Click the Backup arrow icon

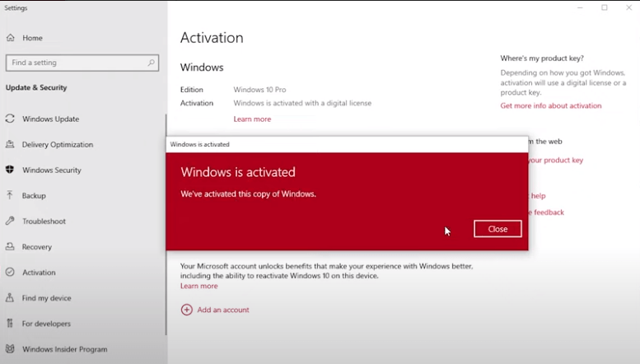(10, 195)
